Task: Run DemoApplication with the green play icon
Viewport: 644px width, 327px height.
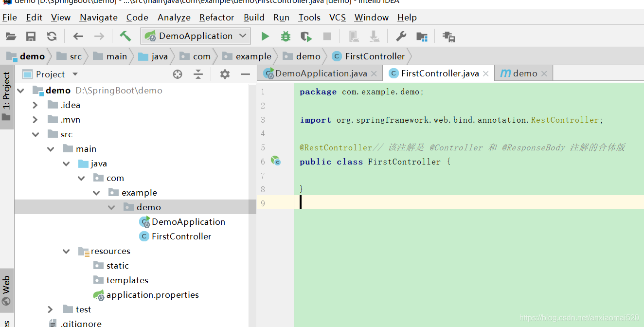Action: [265, 36]
